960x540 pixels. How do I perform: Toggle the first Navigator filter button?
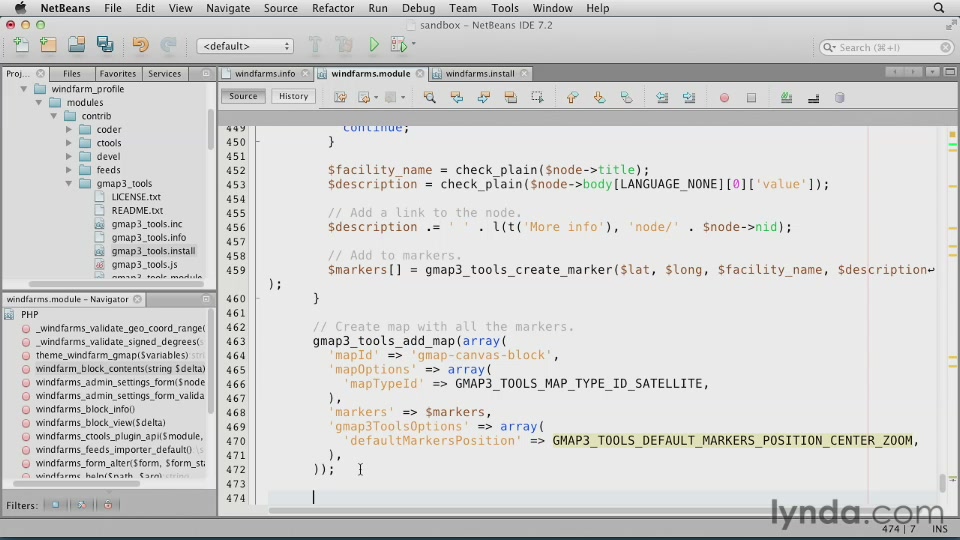pyautogui.click(x=56, y=505)
